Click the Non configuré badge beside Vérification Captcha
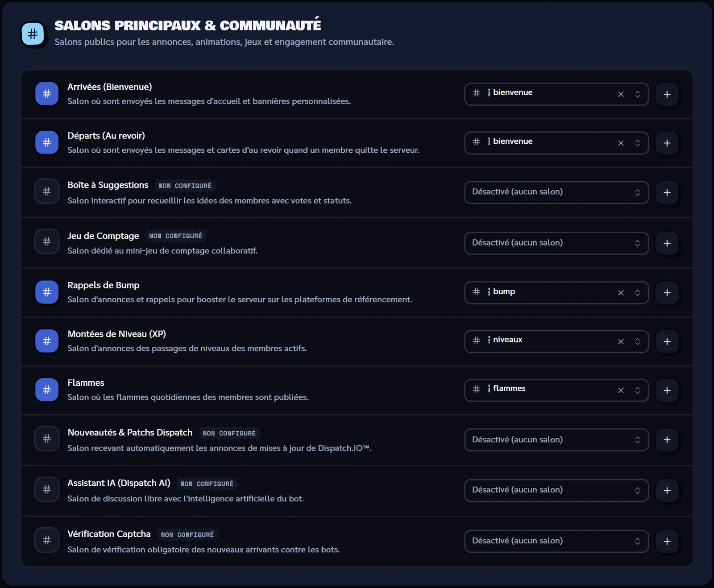Viewport: 714px width, 588px height. 187,535
